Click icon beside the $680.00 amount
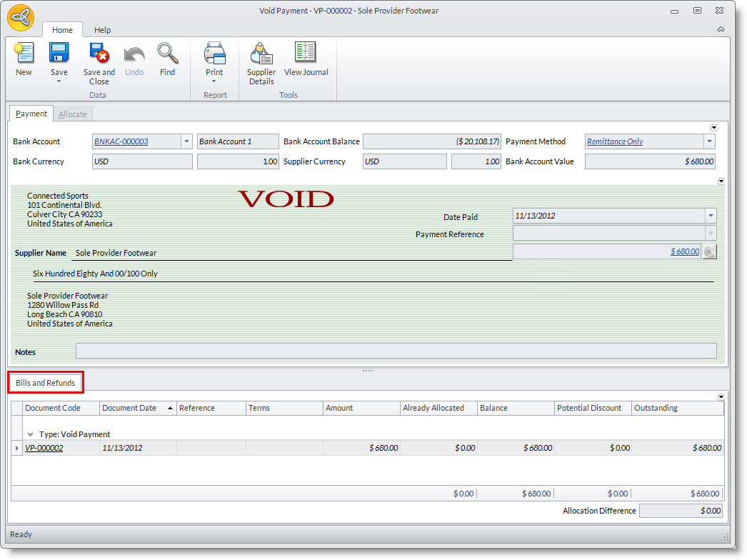The image size is (747, 560). 709,251
